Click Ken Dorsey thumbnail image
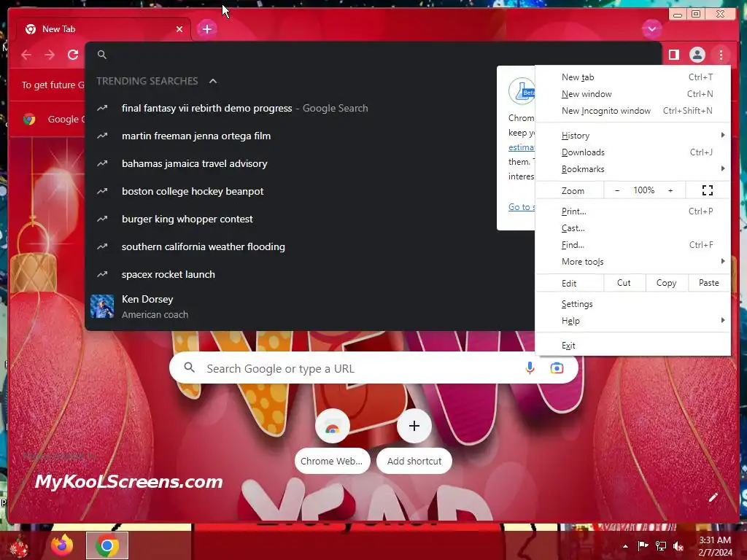The height and width of the screenshot is (560, 747). coord(102,306)
